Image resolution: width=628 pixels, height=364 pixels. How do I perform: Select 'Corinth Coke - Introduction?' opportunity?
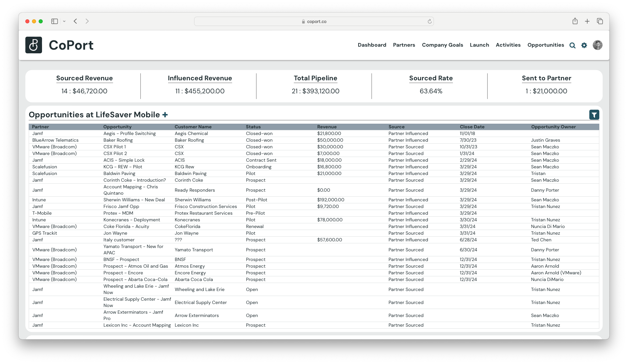pyautogui.click(x=134, y=180)
